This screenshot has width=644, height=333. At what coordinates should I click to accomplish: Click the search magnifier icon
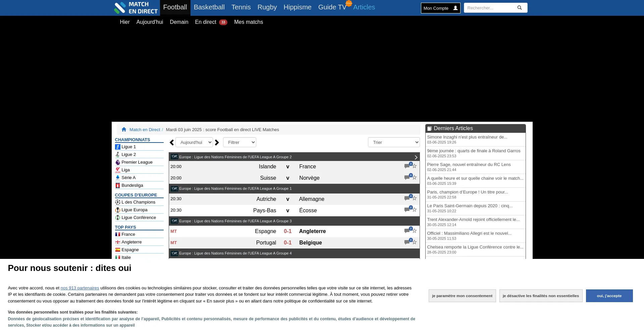[x=519, y=7]
